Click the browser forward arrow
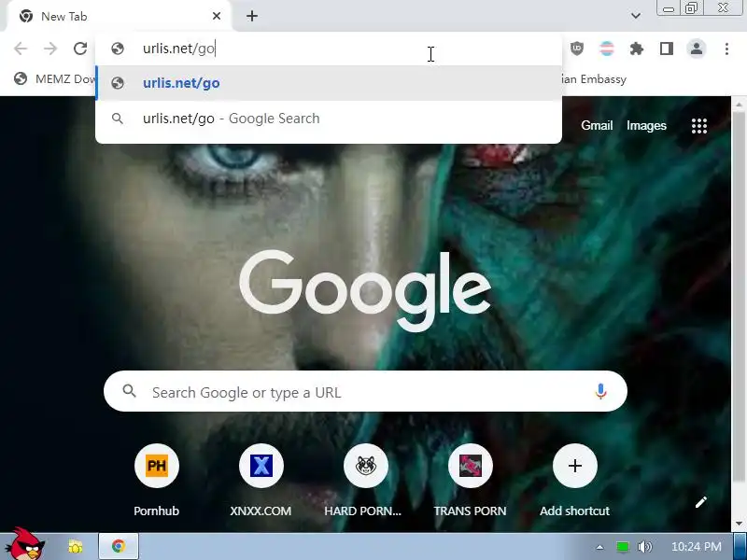 50,49
